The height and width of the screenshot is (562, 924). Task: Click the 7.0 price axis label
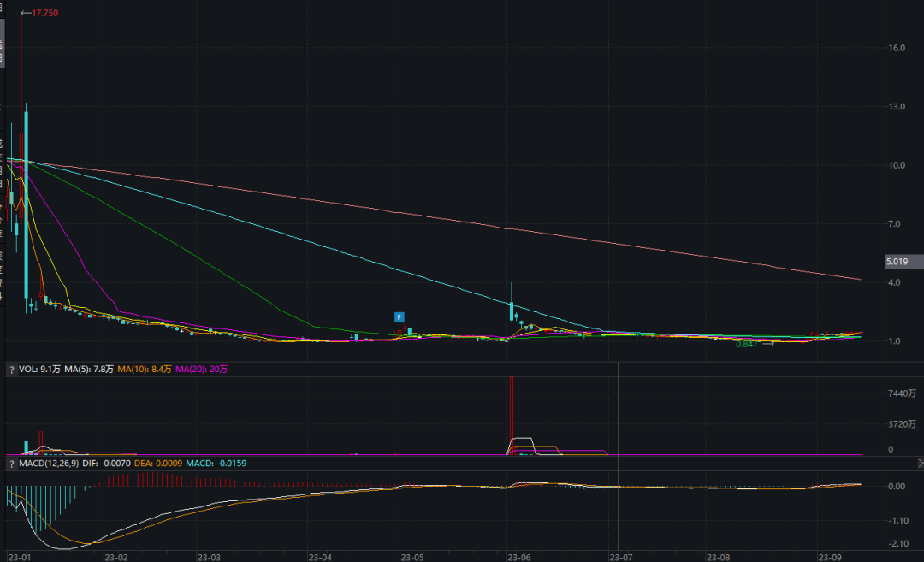[895, 224]
